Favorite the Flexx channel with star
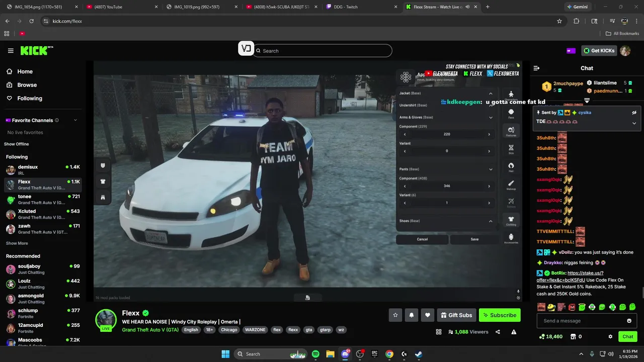 (395, 315)
